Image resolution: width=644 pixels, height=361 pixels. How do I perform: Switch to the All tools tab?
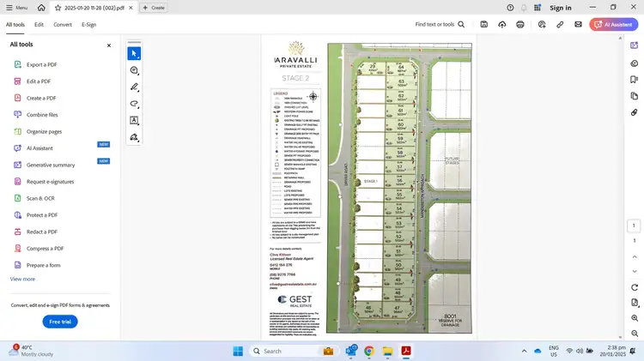point(15,25)
